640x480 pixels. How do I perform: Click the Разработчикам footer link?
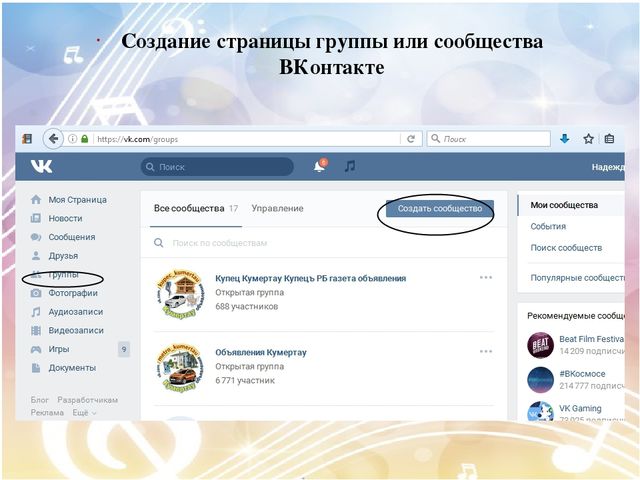tap(87, 400)
